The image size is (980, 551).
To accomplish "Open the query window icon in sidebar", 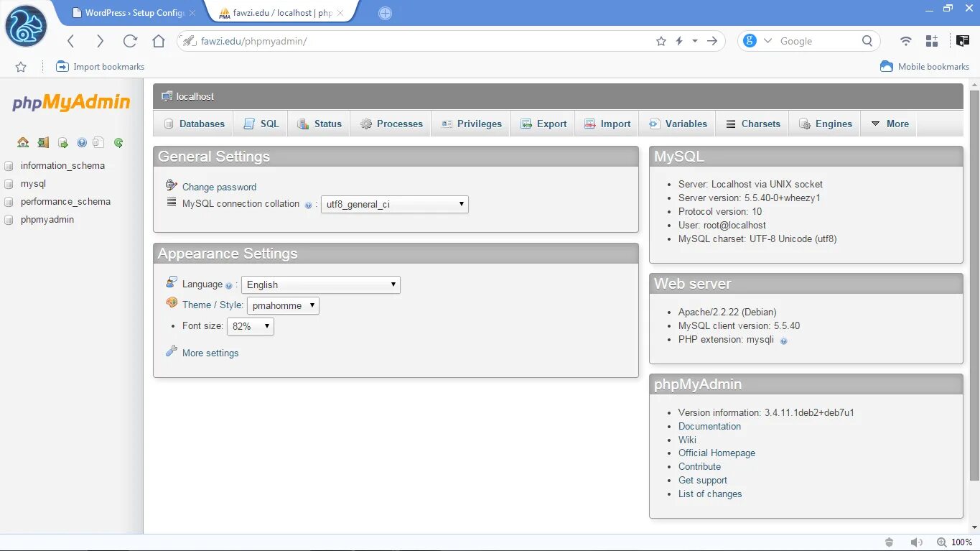I will pyautogui.click(x=62, y=142).
